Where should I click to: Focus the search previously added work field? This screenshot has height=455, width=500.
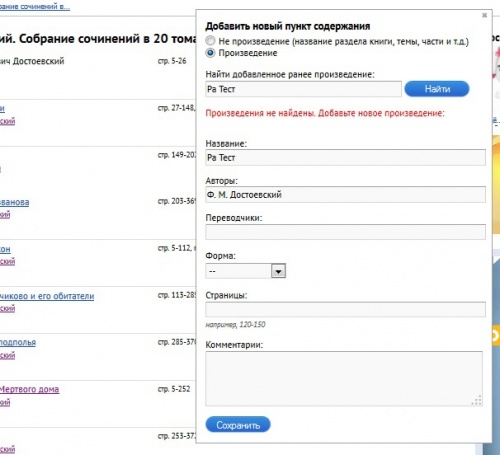303,89
